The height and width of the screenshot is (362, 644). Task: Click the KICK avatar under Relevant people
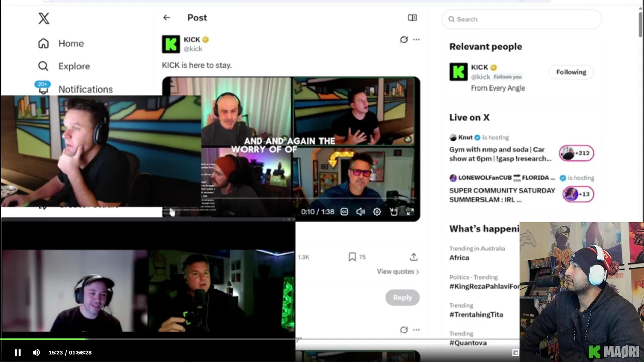coord(458,72)
